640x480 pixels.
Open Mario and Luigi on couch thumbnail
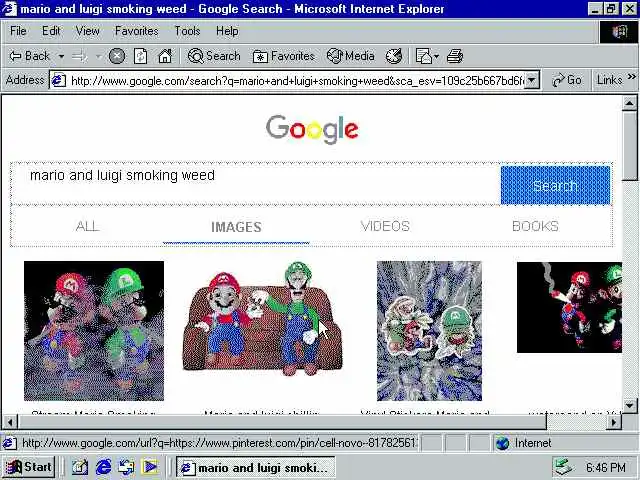click(x=262, y=319)
